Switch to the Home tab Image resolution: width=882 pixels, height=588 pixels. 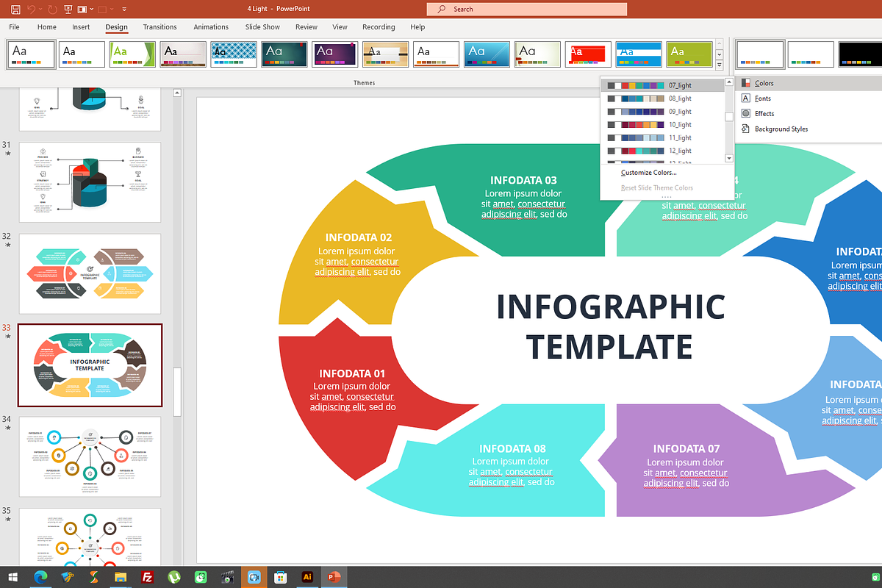(x=47, y=27)
